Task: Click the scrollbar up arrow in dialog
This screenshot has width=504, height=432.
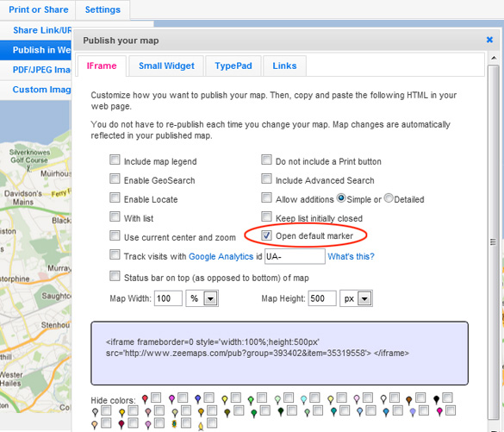Action: pos(494,58)
